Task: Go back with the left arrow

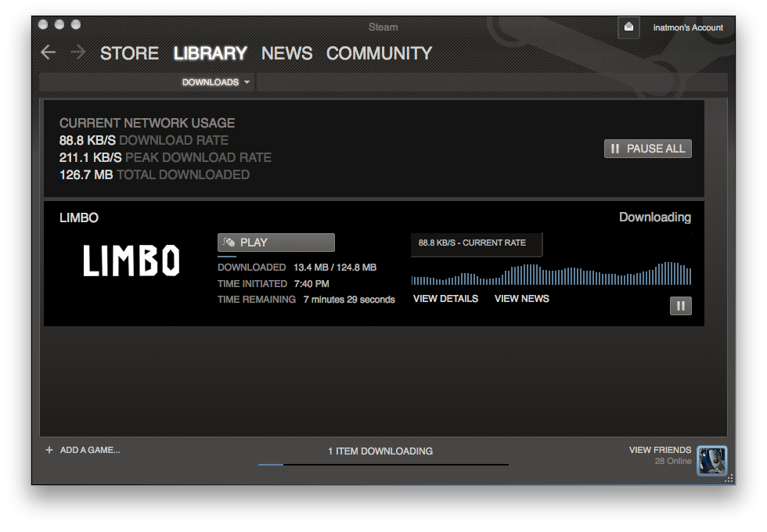Action: point(48,52)
